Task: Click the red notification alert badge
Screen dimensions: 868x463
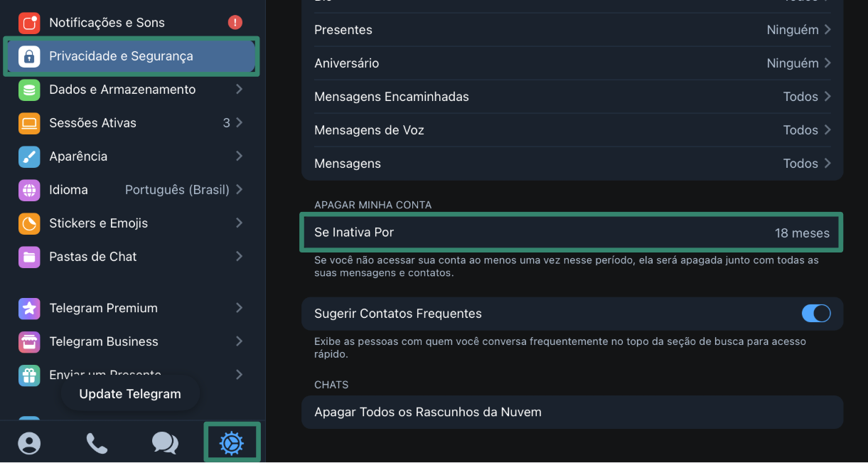Action: 235,23
